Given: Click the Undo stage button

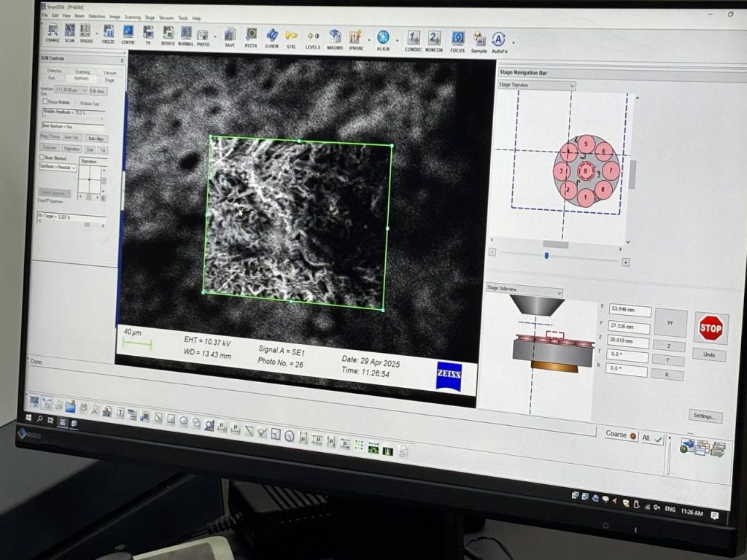Looking at the screenshot, I should click(709, 355).
